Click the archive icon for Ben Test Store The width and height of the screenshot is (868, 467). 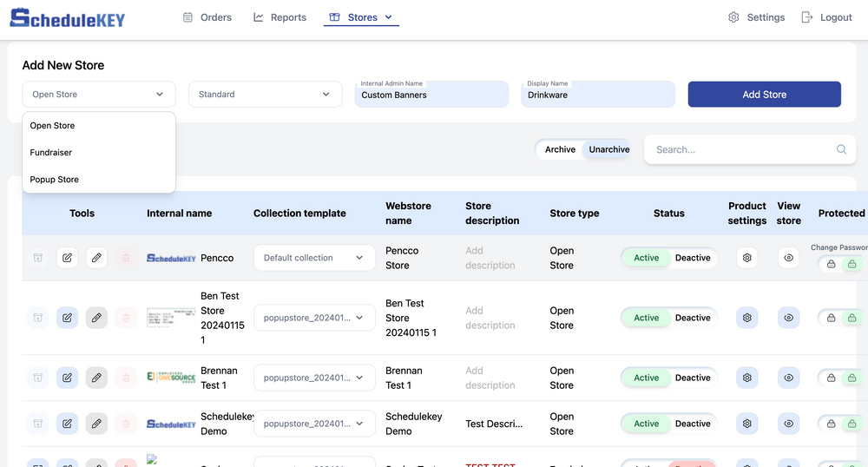[x=37, y=318]
